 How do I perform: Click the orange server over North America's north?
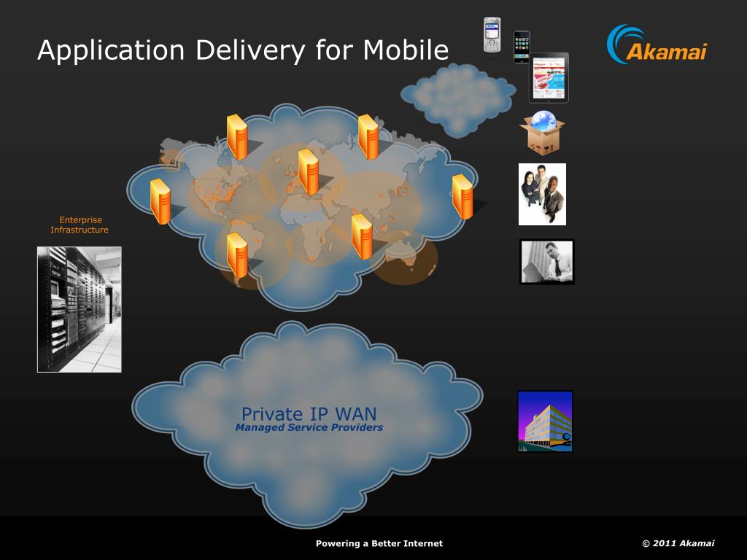pyautogui.click(x=237, y=136)
